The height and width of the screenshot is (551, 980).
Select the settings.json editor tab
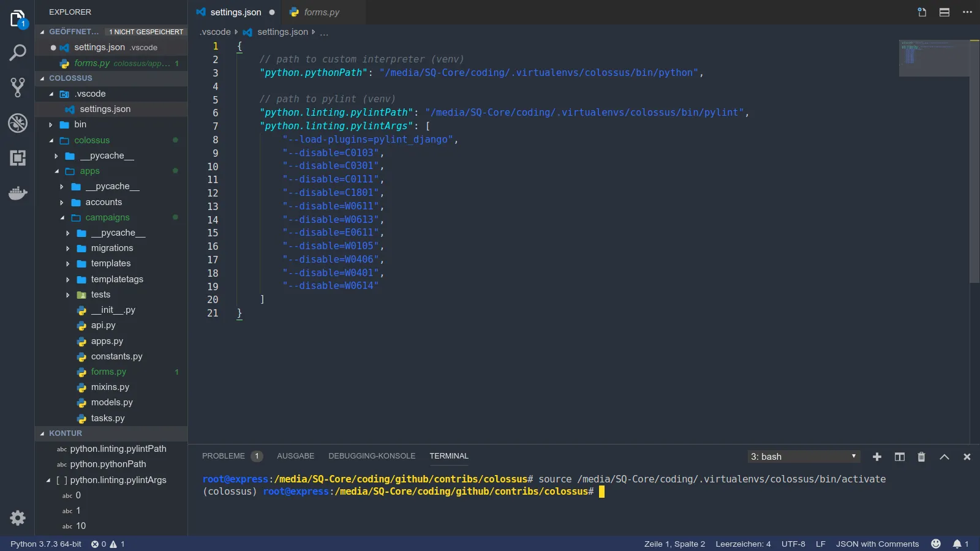(x=236, y=12)
